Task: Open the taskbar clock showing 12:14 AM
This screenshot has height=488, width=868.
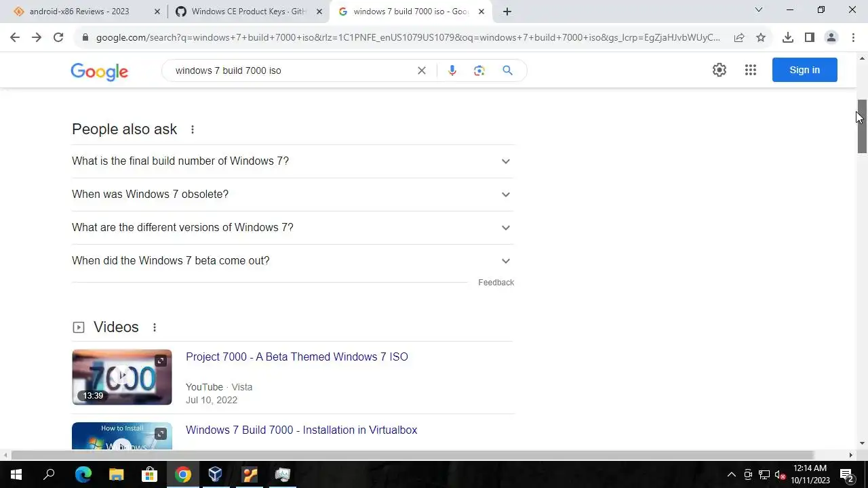Action: (x=810, y=474)
